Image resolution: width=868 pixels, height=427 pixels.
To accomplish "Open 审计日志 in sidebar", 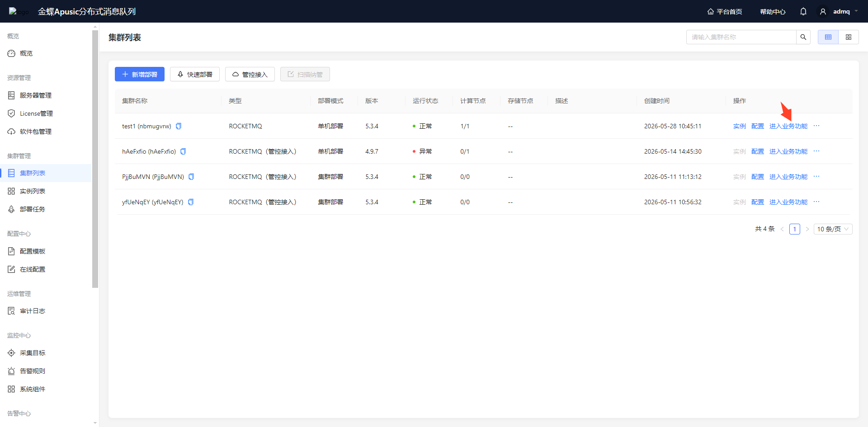I will [x=33, y=311].
